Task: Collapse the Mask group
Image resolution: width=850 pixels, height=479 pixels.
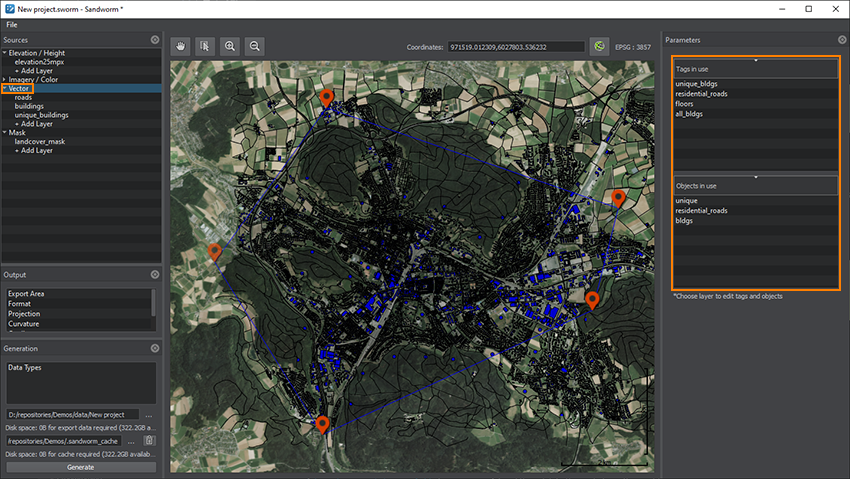Action: click(5, 132)
